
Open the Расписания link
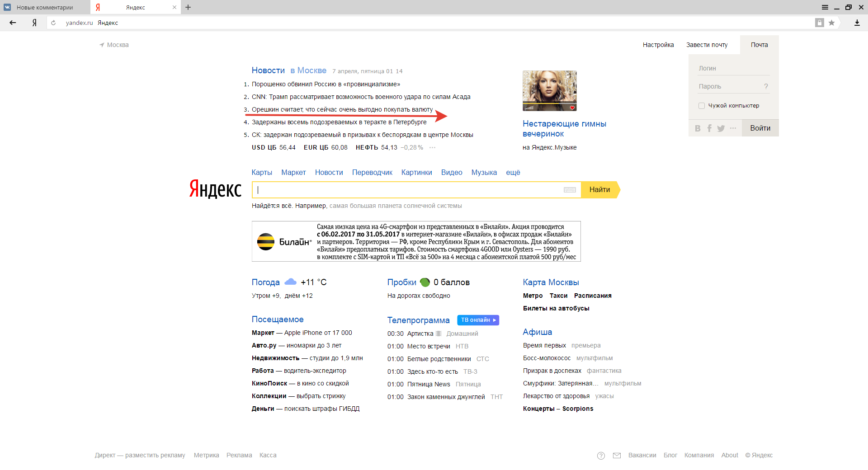tap(593, 296)
